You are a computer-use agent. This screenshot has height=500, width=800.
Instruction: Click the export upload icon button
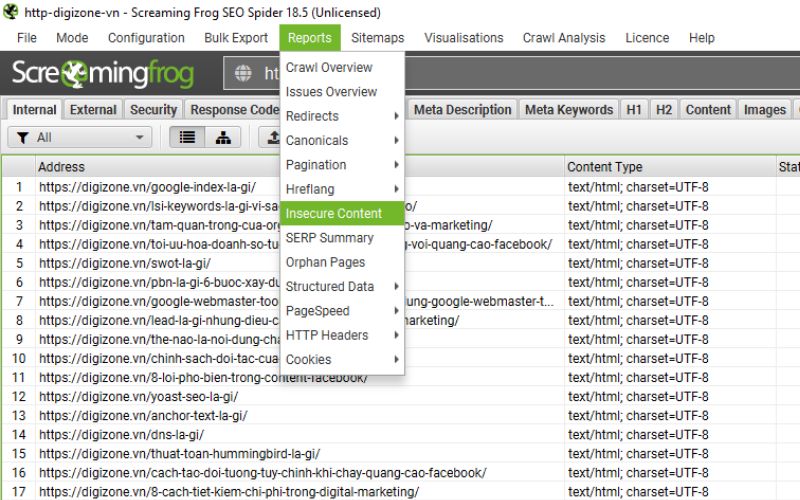[273, 137]
